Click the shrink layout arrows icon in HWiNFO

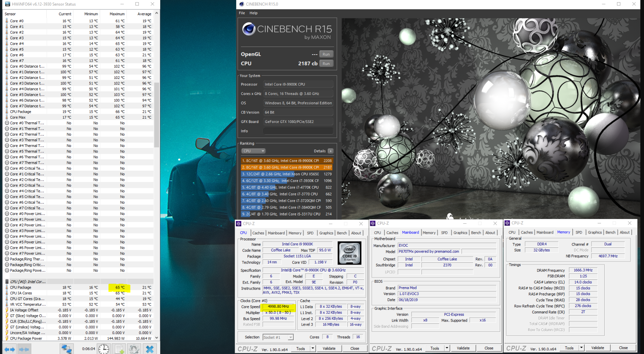coord(24,349)
